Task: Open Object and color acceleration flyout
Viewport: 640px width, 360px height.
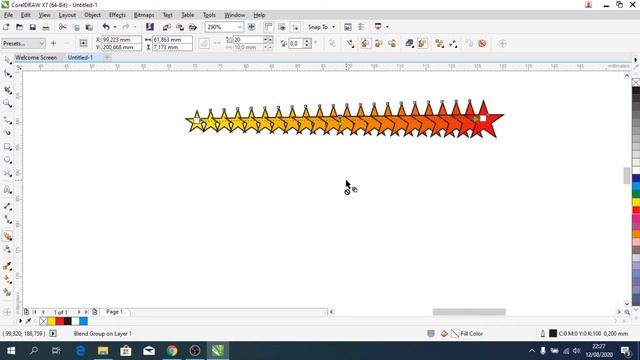Action: pyautogui.click(x=409, y=43)
